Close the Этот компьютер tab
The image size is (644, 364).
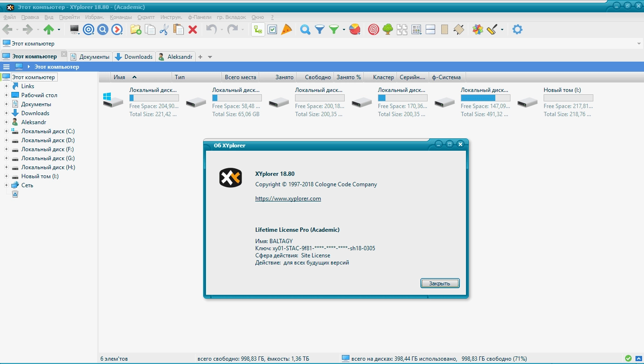pos(64,55)
